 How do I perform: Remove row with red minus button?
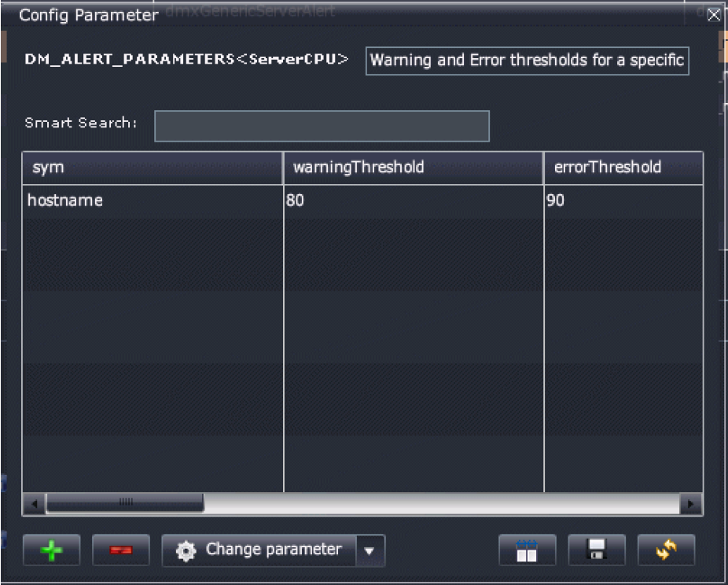click(x=121, y=550)
